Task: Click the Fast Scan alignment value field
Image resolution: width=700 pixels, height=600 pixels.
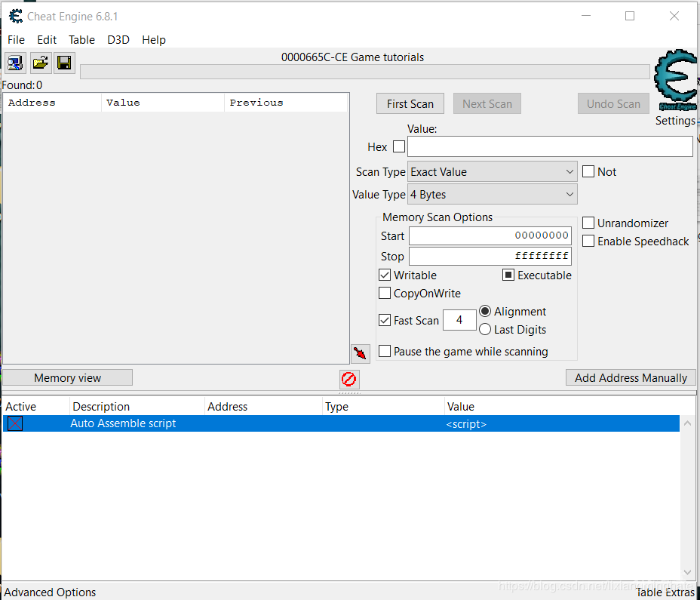Action: point(459,320)
